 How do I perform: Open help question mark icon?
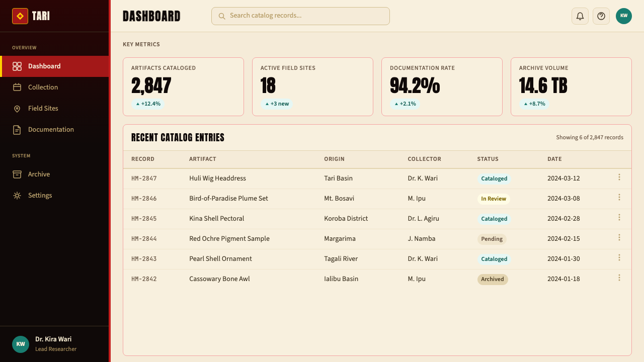click(x=601, y=16)
